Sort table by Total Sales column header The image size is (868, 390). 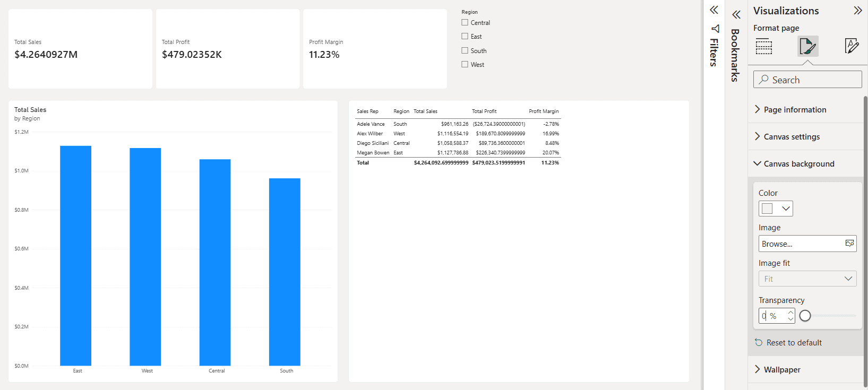pyautogui.click(x=425, y=111)
